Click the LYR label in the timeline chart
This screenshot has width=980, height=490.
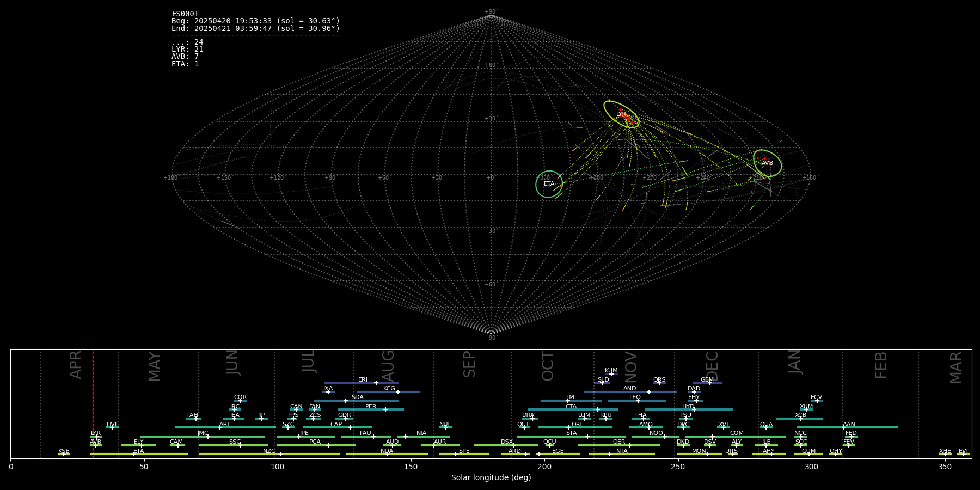(x=96, y=433)
